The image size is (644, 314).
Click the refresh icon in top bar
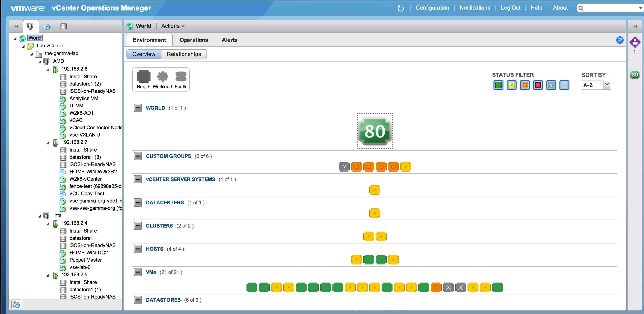(x=400, y=8)
